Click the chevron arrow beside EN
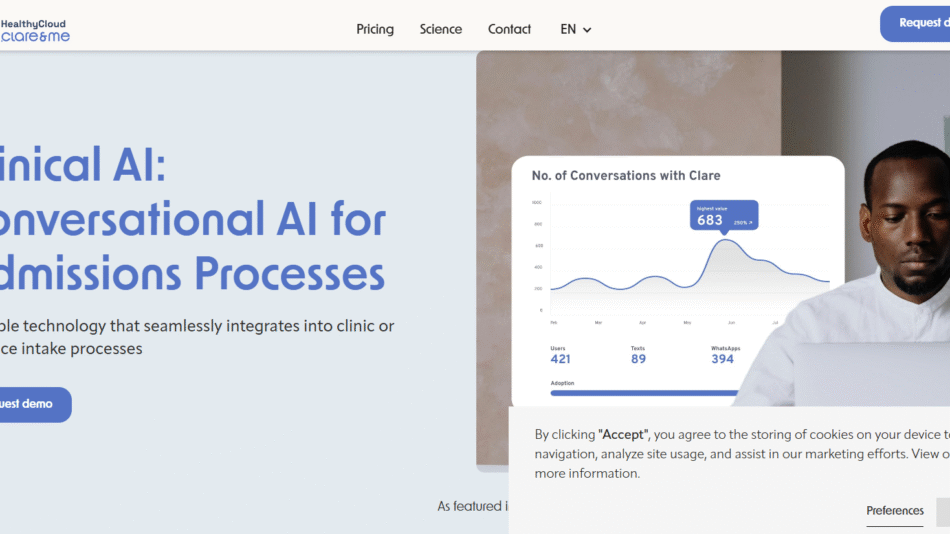This screenshot has width=950, height=534. pyautogui.click(x=587, y=30)
